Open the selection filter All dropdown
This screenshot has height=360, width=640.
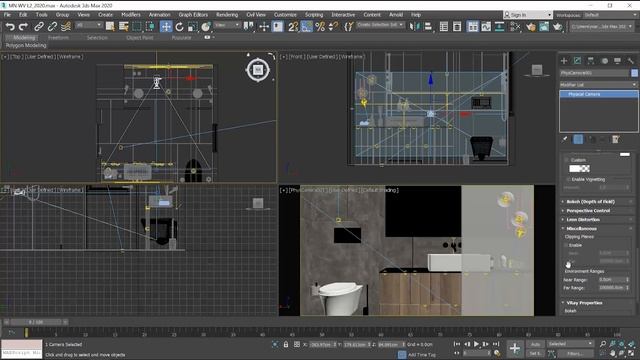[x=89, y=25]
